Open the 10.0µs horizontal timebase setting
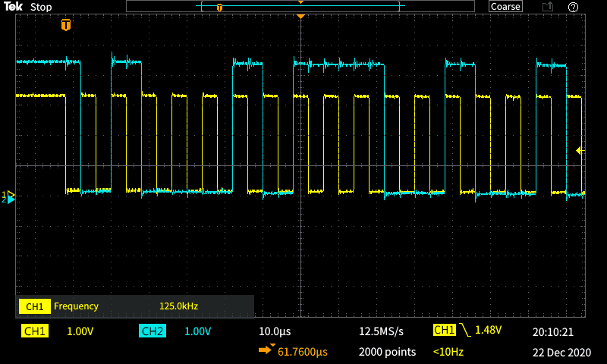The height and width of the screenshot is (364, 607). click(275, 331)
